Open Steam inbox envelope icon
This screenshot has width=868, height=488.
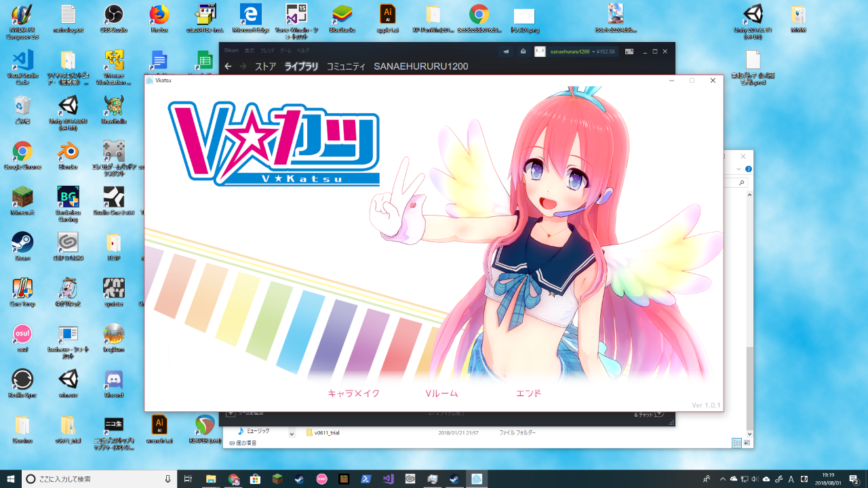pyautogui.click(x=523, y=52)
